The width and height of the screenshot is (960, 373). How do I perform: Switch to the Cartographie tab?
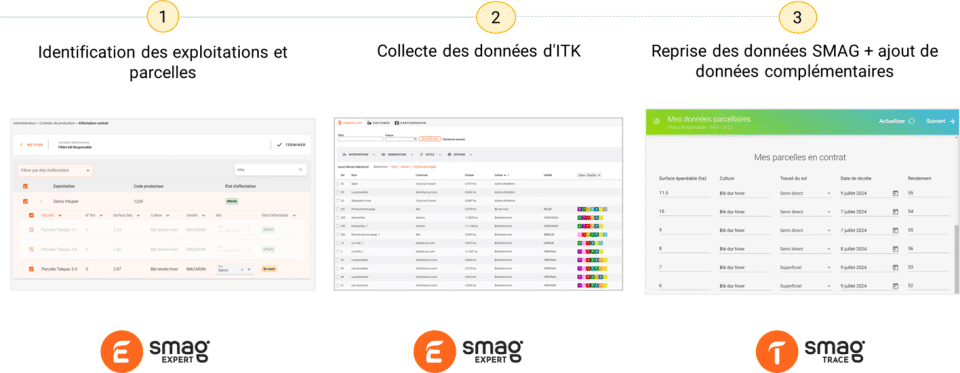(x=411, y=123)
